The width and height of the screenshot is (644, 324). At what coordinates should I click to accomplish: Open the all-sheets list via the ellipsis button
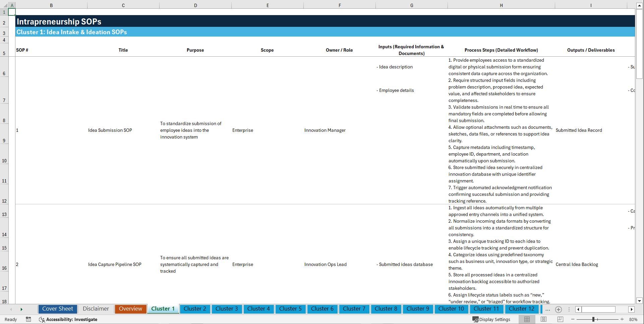point(548,309)
